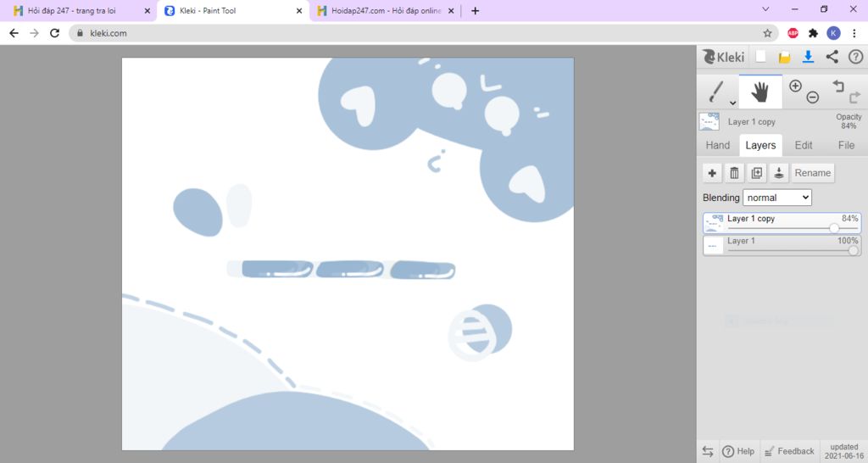
Task: Adjust the Layer 1 opacity slider
Action: point(854,250)
